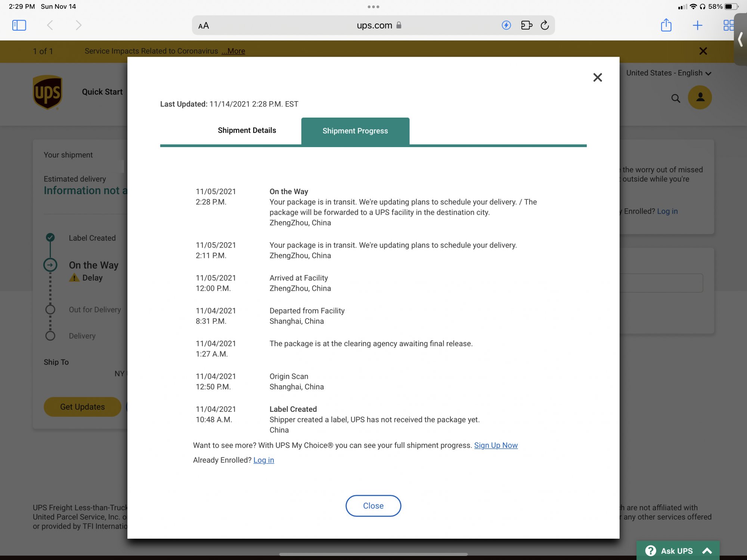Click the extensions puzzle icon in address bar
Image resolution: width=747 pixels, height=560 pixels.
click(526, 25)
